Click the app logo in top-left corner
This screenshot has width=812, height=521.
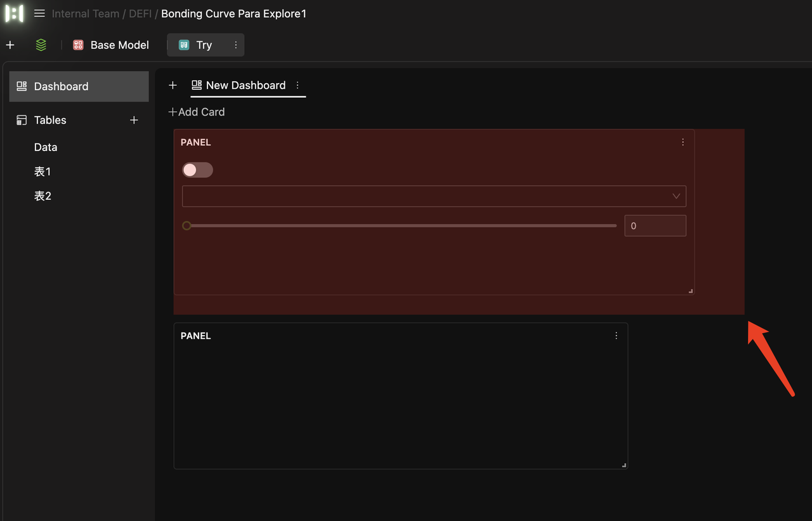(14, 13)
